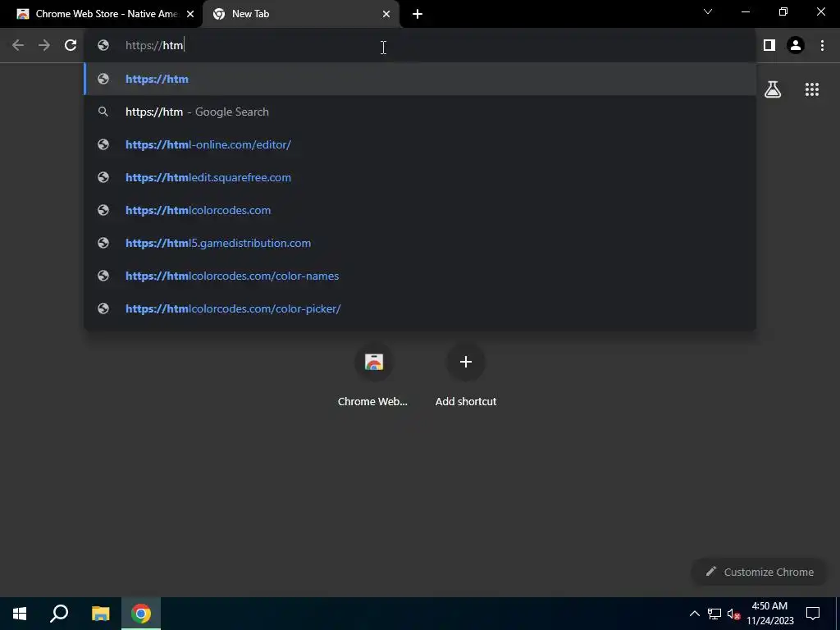
Task: Open the Chrome Web Store shortcut
Action: (373, 374)
